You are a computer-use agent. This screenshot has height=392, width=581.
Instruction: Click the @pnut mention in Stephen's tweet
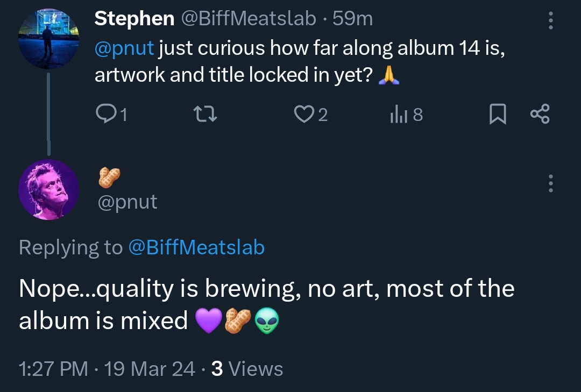point(124,48)
